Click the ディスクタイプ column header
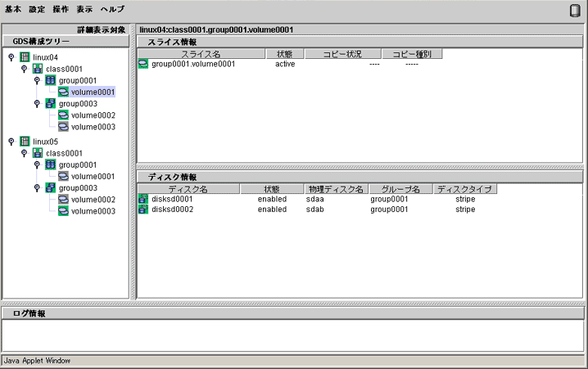 pyautogui.click(x=465, y=189)
